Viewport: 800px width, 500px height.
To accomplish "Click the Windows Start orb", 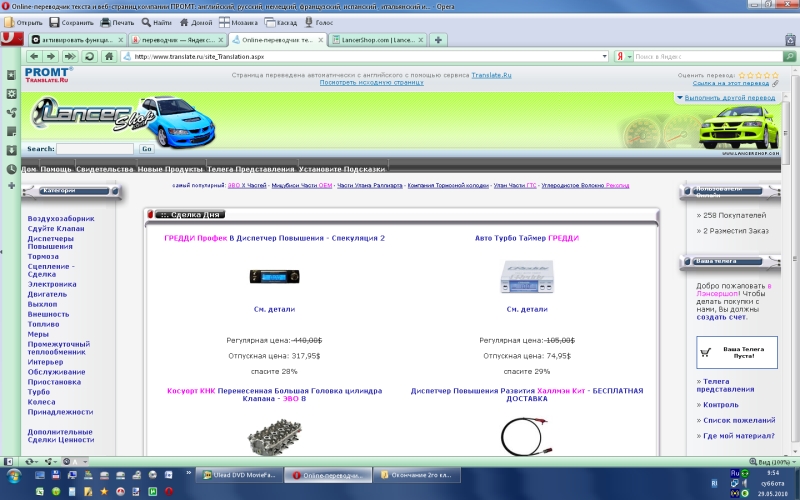I will (x=14, y=477).
